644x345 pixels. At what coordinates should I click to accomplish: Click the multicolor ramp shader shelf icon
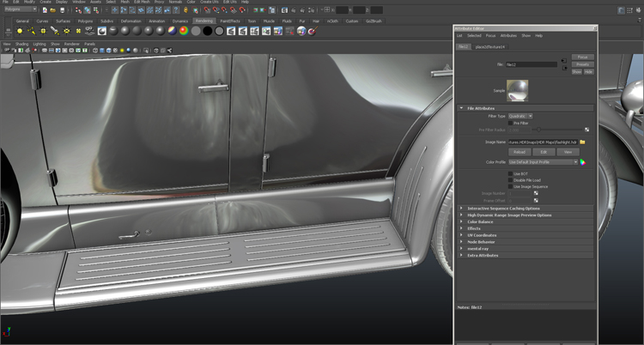point(184,31)
